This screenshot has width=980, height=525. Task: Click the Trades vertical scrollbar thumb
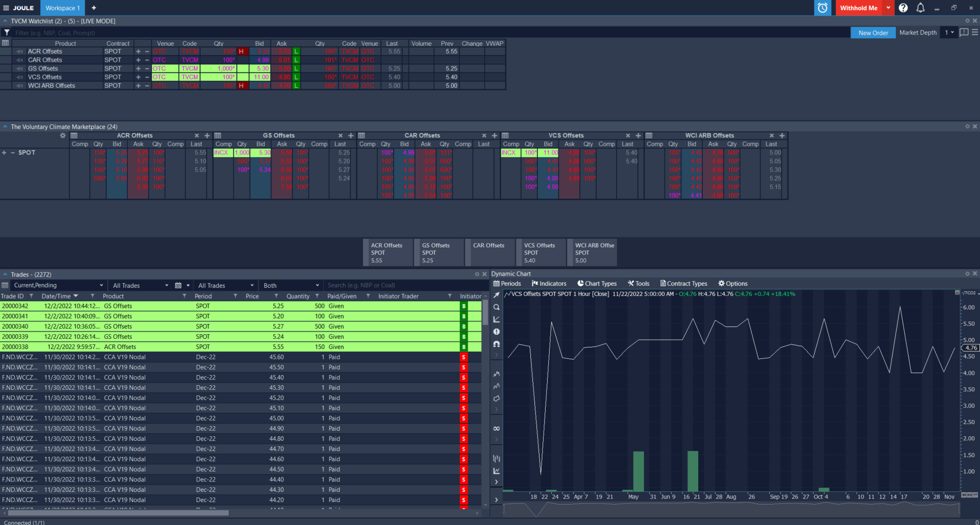[x=485, y=312]
